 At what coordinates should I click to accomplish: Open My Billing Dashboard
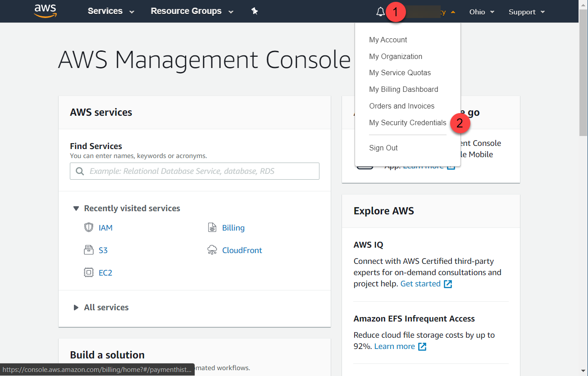[x=403, y=89]
